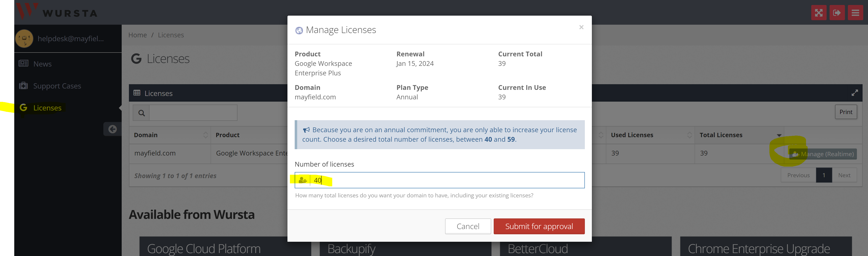Click the Print button
The height and width of the screenshot is (256, 868).
click(x=845, y=112)
